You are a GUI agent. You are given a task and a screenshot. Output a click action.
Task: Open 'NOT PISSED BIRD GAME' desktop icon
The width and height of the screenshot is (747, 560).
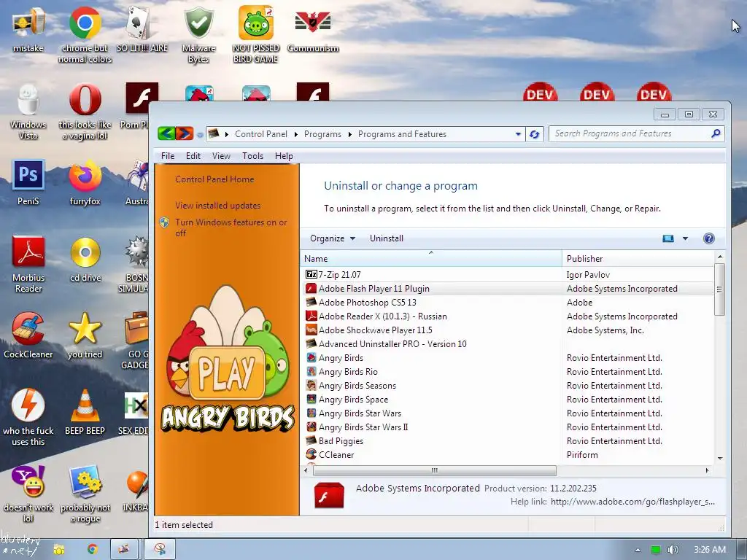(x=256, y=34)
